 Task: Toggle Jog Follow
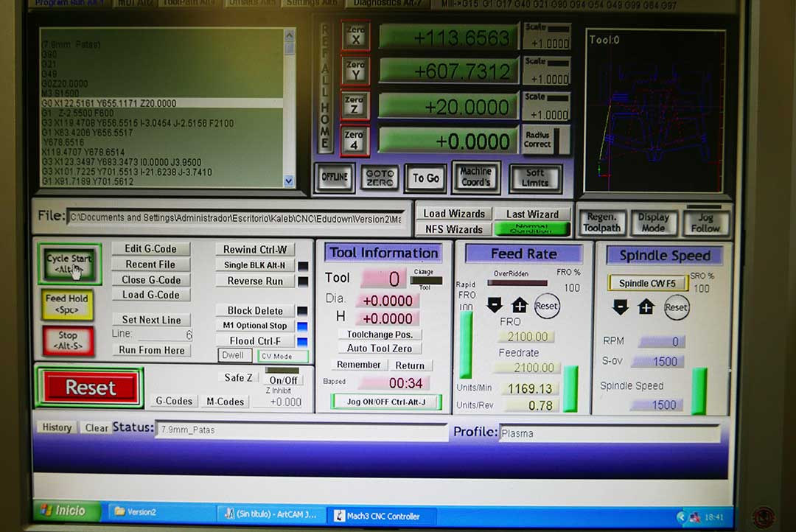(705, 223)
